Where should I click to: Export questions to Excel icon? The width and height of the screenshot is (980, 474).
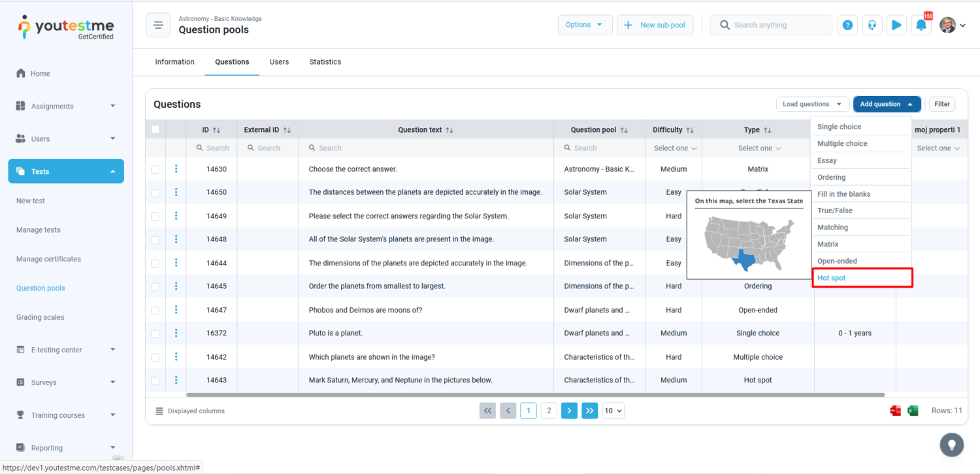point(913,411)
